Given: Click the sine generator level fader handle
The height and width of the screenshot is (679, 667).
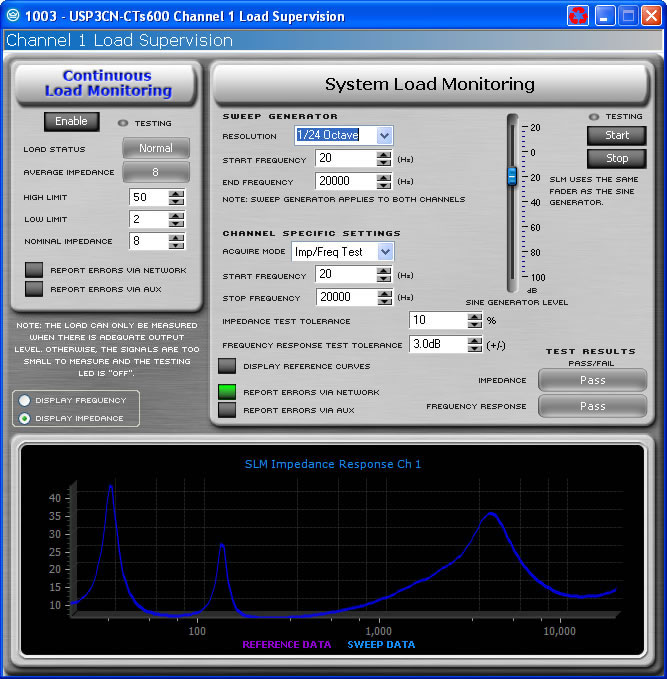Looking at the screenshot, I should pyautogui.click(x=512, y=176).
